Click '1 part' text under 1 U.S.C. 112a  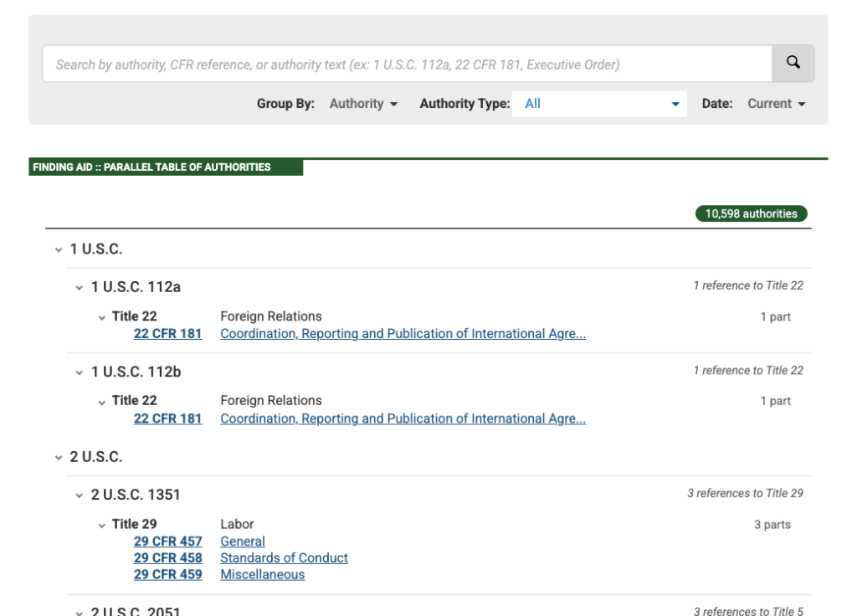pos(776,317)
